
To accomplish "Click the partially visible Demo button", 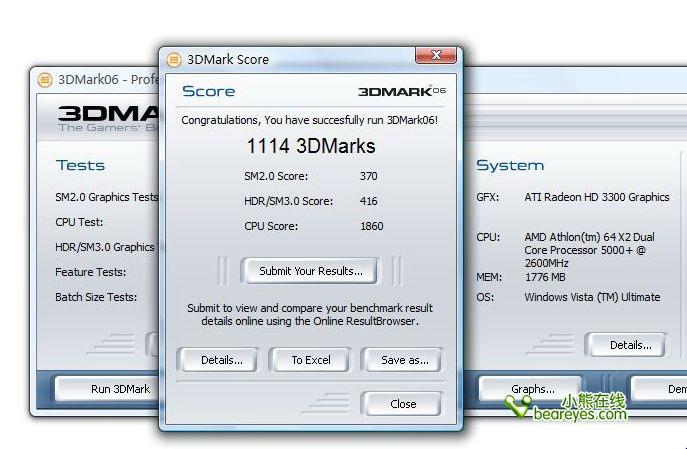I will pyautogui.click(x=670, y=389).
